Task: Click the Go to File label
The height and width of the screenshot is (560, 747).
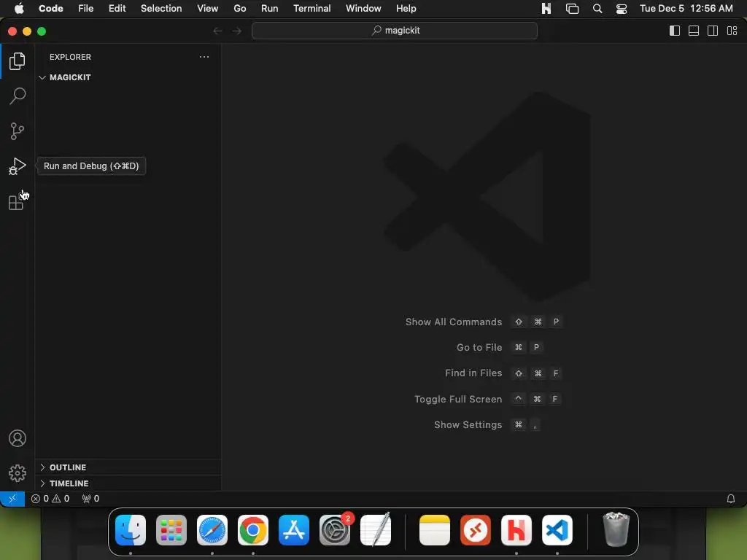Action: tap(479, 348)
